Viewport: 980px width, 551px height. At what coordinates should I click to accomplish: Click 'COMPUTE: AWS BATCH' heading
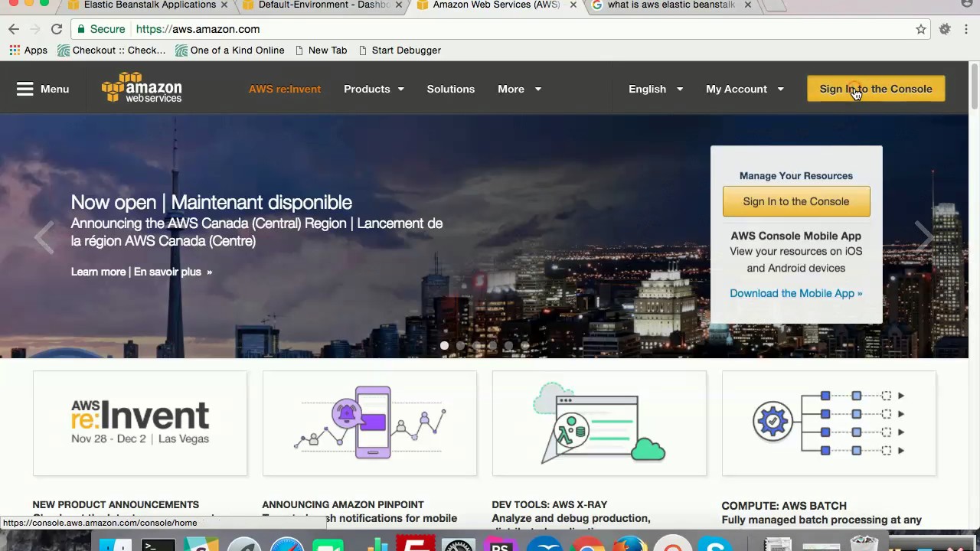click(784, 506)
